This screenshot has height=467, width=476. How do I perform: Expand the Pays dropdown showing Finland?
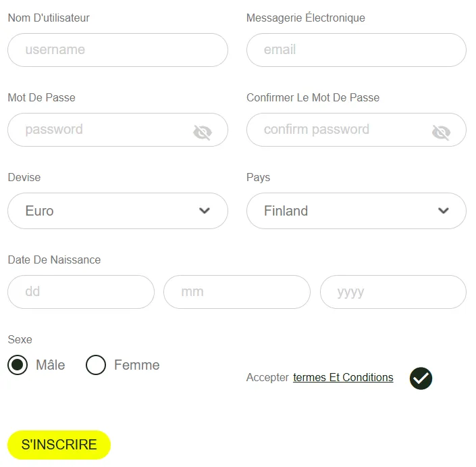pyautogui.click(x=344, y=211)
